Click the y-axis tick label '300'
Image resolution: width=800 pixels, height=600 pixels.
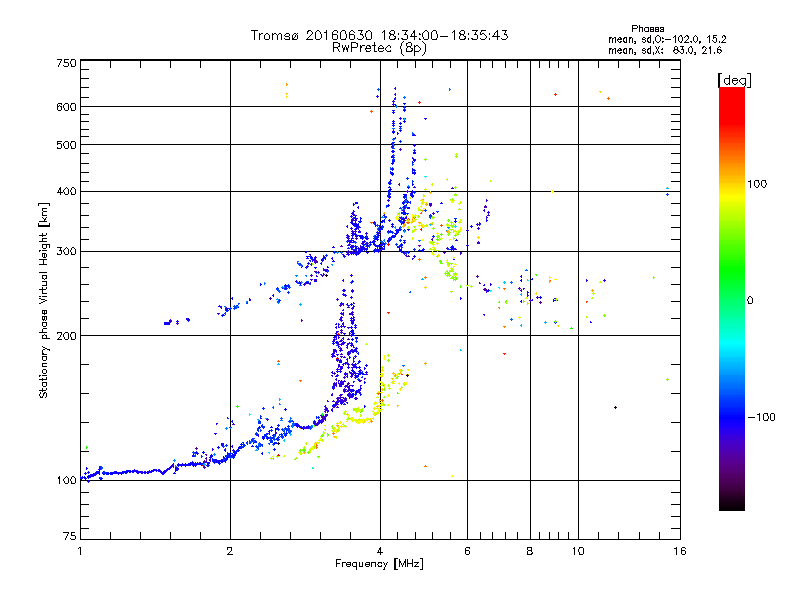pyautogui.click(x=66, y=252)
